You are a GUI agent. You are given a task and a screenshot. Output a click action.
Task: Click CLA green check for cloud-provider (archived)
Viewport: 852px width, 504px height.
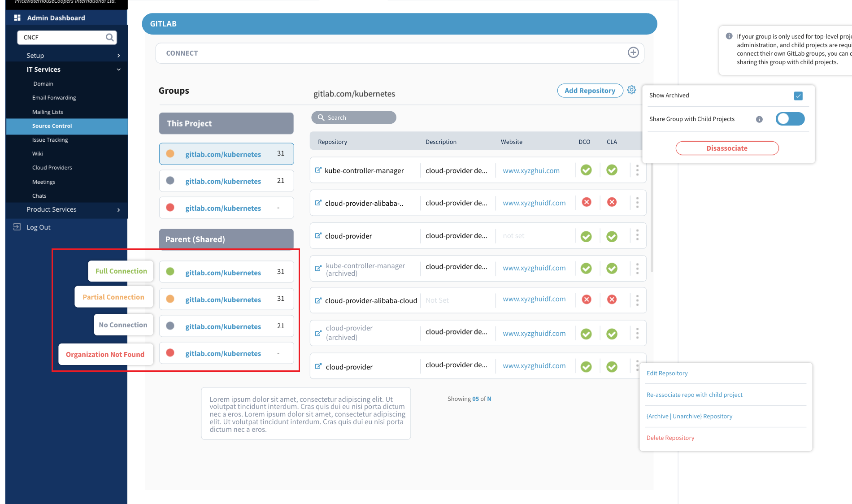coord(612,334)
